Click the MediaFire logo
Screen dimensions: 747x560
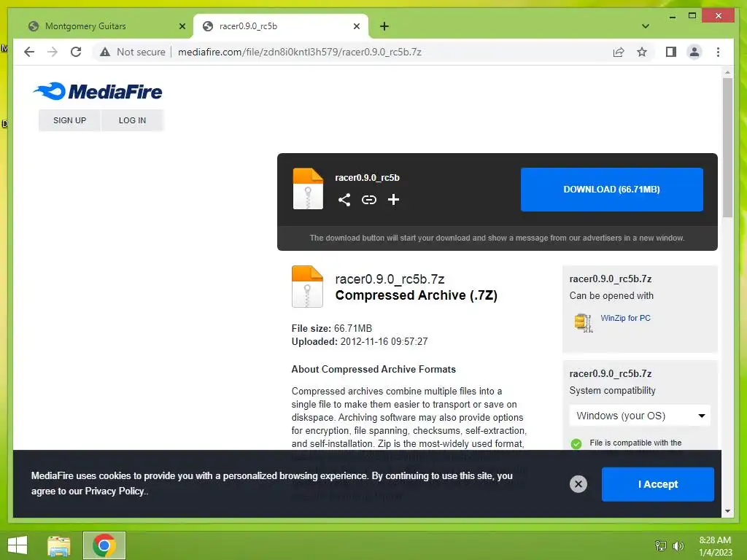(x=98, y=91)
